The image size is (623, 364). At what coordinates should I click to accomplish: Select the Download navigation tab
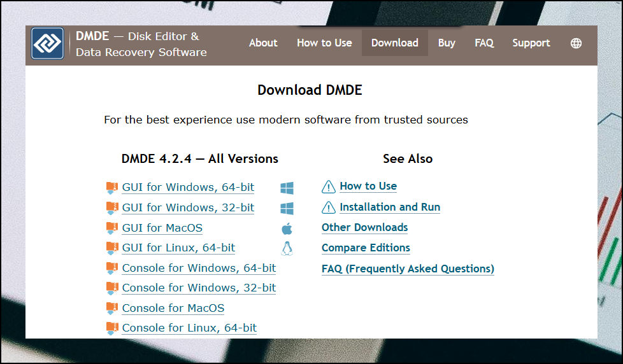click(x=394, y=43)
